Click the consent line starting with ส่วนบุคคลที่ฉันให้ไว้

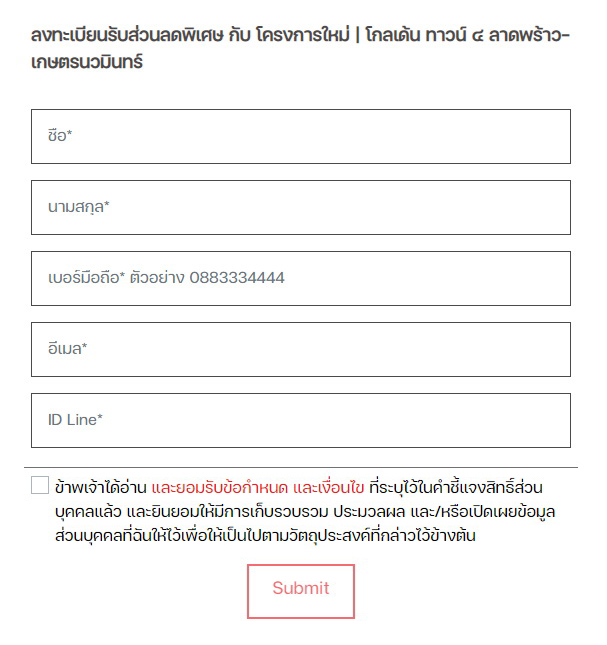coord(265,536)
